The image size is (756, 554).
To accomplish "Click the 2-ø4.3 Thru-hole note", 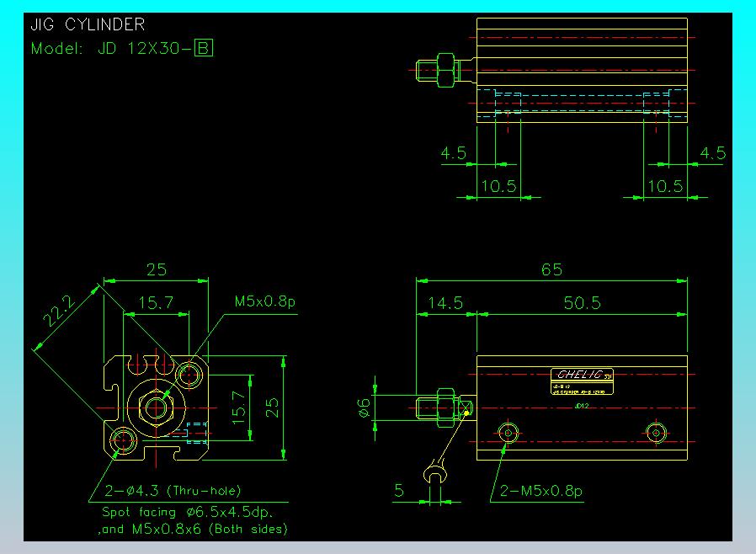I will [173, 491].
